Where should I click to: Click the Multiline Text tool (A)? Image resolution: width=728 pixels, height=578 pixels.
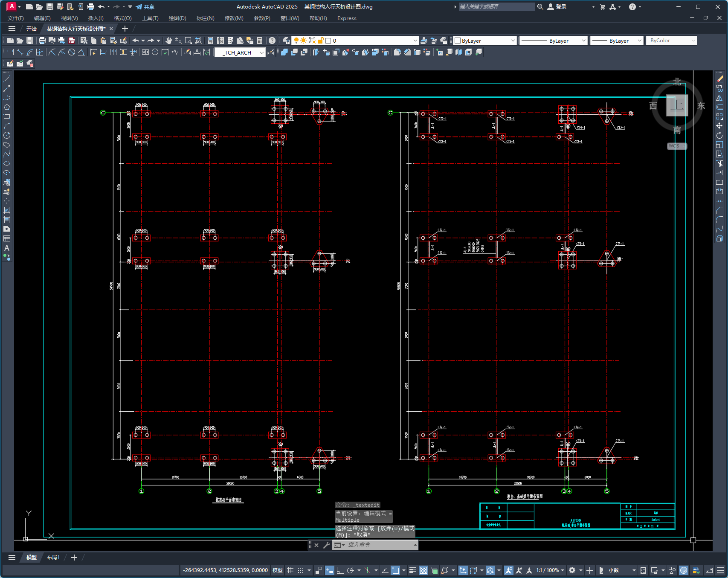(x=7, y=248)
